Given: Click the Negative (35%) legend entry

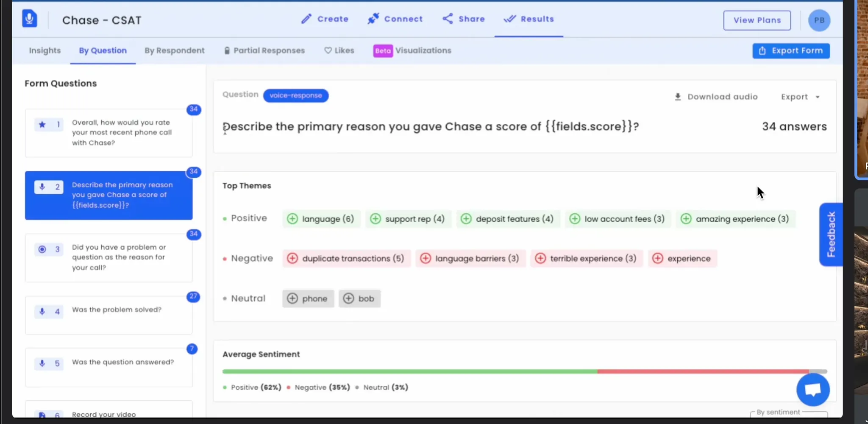Looking at the screenshot, I should pyautogui.click(x=318, y=387).
